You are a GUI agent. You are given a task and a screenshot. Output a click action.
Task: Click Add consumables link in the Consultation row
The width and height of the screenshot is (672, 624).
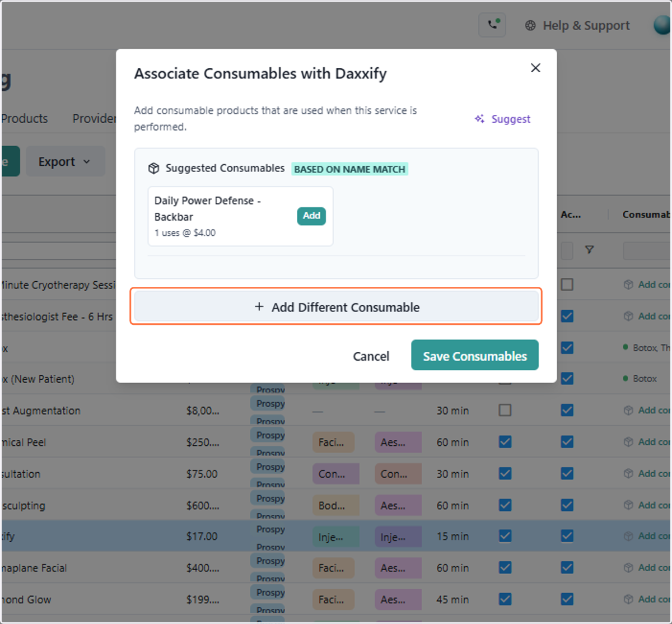[x=647, y=473]
